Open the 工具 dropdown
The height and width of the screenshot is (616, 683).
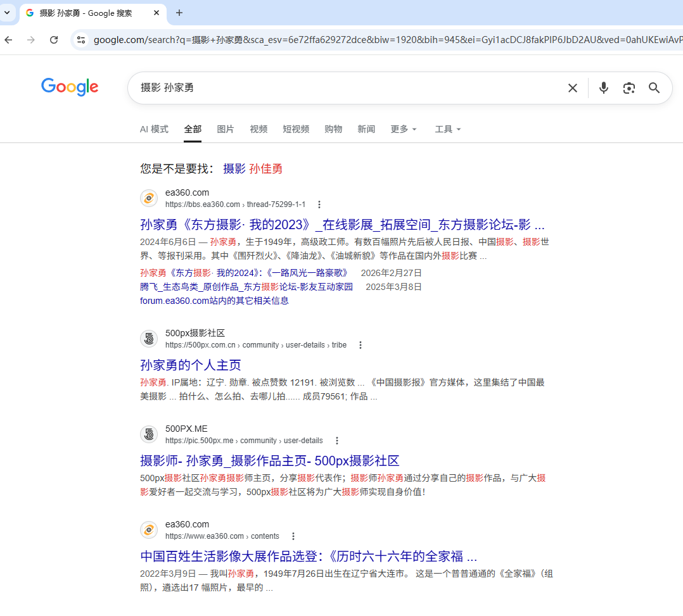(x=448, y=129)
